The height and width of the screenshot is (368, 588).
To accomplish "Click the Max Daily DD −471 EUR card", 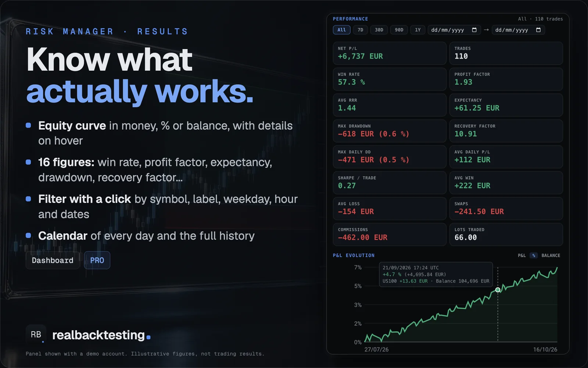I will pos(390,157).
